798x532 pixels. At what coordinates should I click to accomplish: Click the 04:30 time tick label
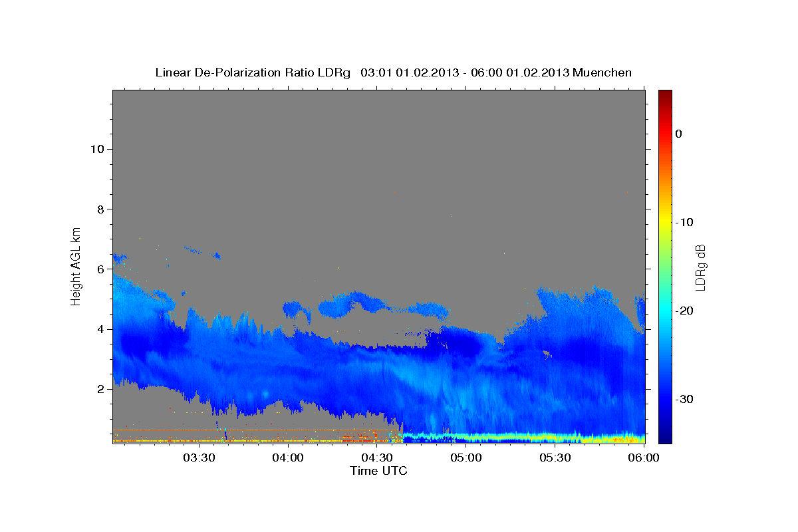(x=377, y=458)
